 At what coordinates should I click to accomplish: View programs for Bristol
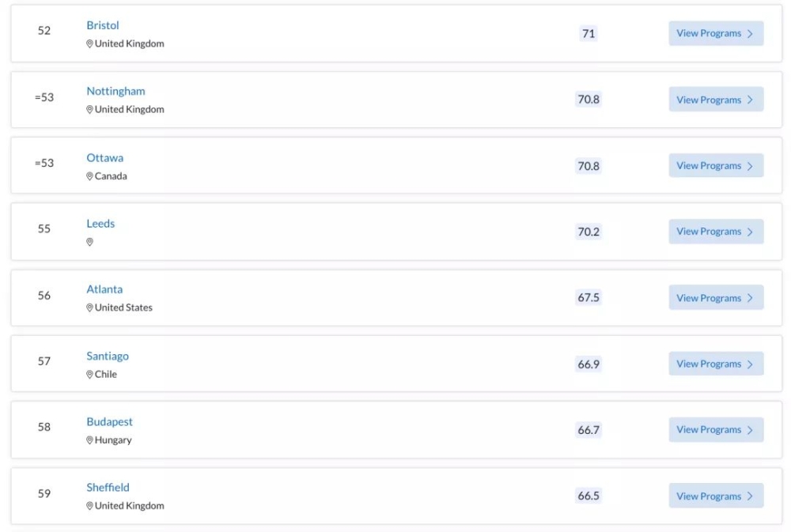[x=716, y=33]
